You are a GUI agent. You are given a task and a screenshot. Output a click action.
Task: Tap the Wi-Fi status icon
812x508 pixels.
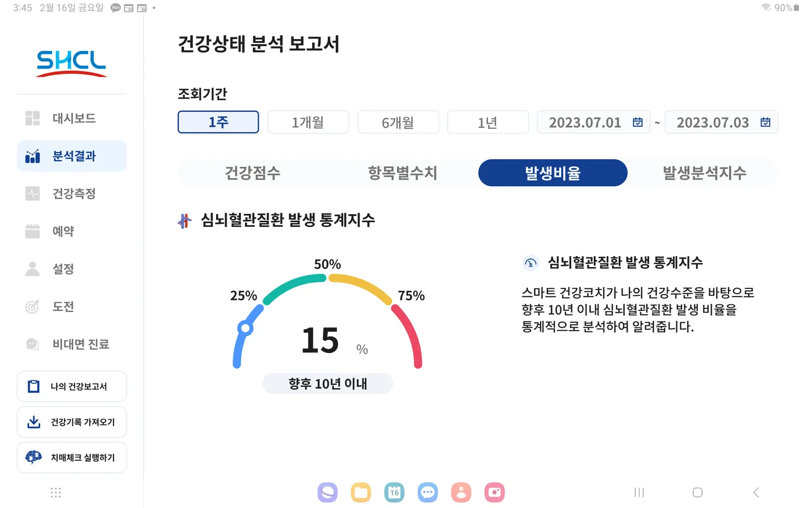pyautogui.click(x=766, y=8)
